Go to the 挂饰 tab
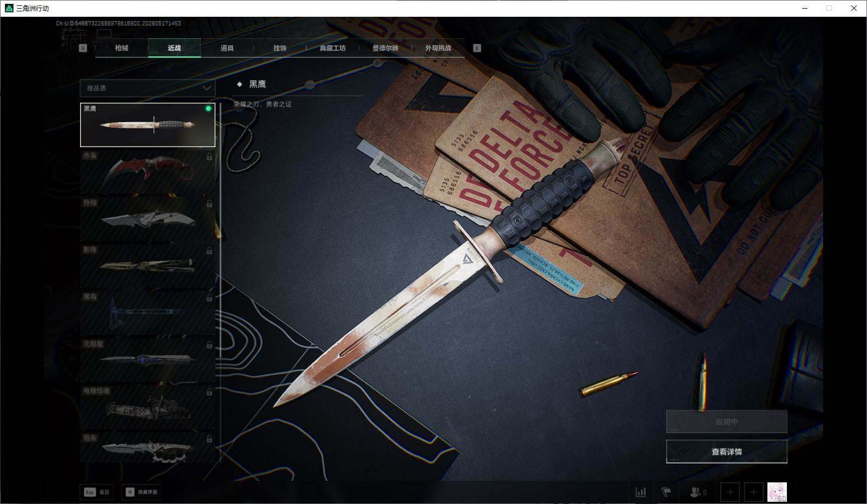867x504 pixels. (280, 48)
